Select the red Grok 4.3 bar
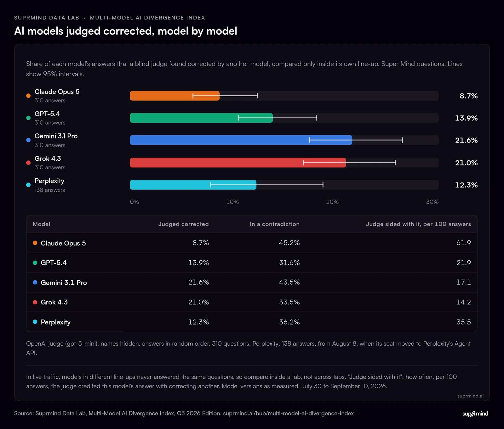 pos(238,163)
